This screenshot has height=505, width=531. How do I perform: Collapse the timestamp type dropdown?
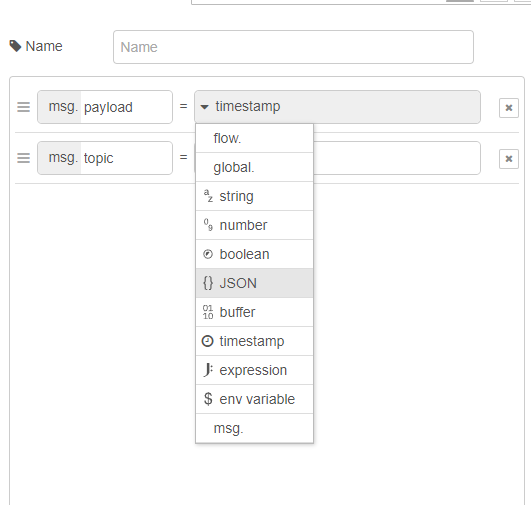[x=337, y=107]
